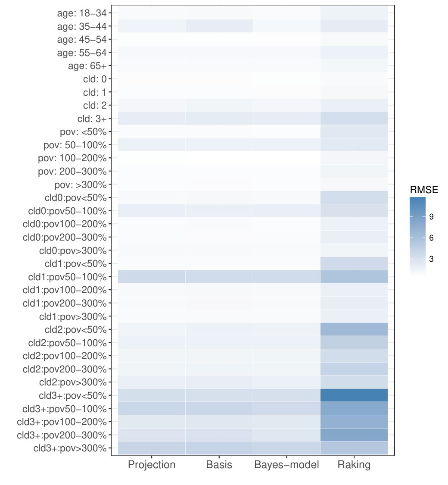
Task: Select the age: 18–34 row label
Action: click(82, 13)
